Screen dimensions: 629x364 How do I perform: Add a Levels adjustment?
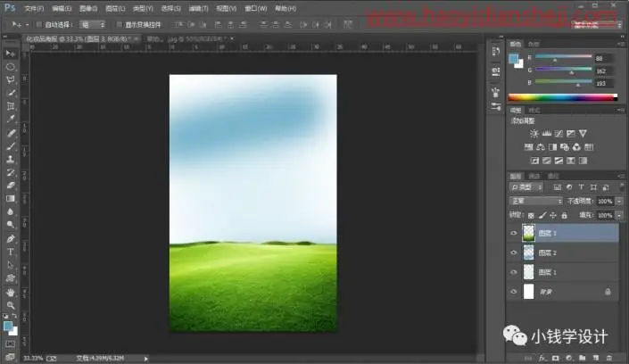pos(546,133)
